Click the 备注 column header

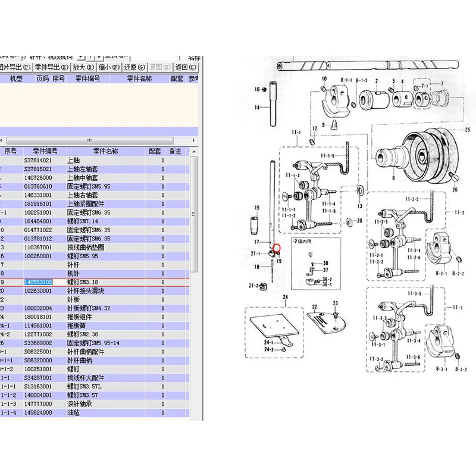coord(175,151)
